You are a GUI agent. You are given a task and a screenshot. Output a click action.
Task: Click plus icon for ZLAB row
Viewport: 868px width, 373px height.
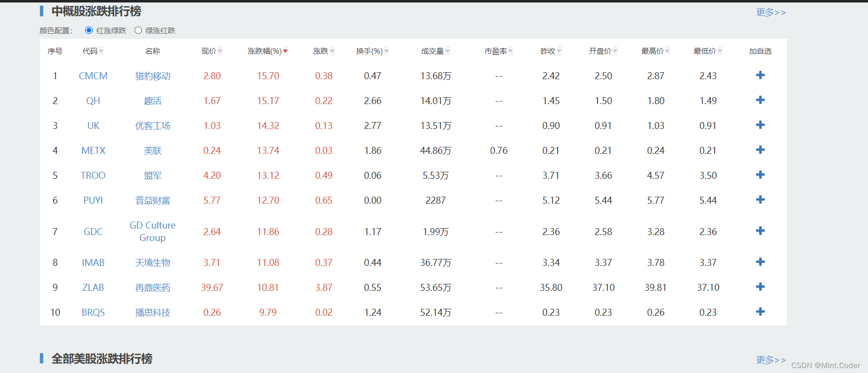[x=760, y=287]
